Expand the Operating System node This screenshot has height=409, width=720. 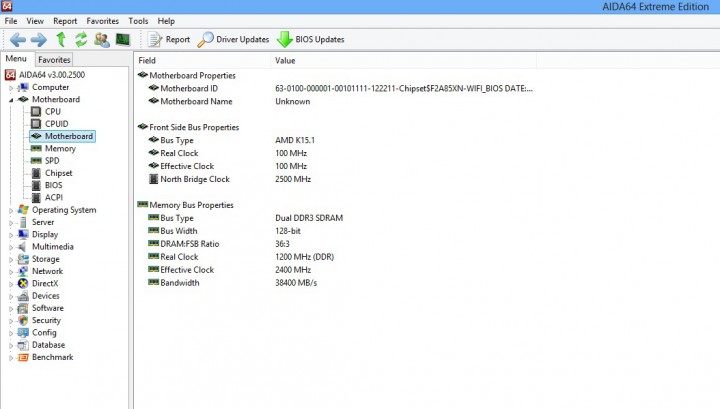[x=11, y=211]
